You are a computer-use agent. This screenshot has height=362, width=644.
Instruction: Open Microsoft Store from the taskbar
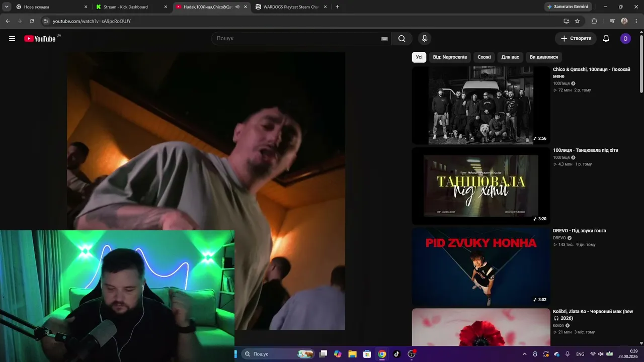367,354
